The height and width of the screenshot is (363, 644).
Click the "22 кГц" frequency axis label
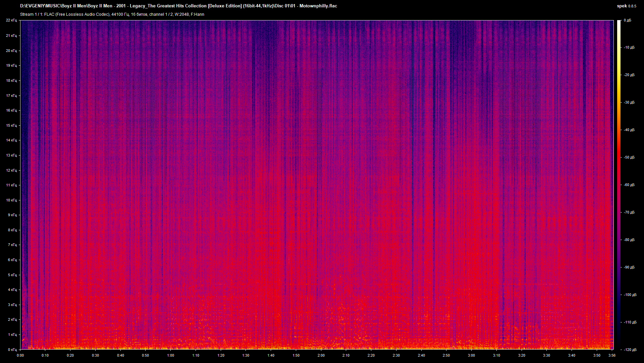12,20
